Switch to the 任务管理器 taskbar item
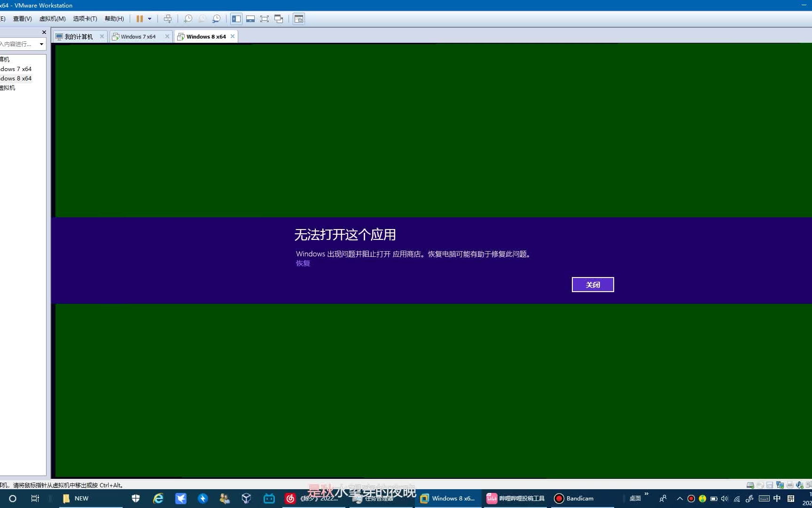This screenshot has width=812, height=508. point(381,499)
